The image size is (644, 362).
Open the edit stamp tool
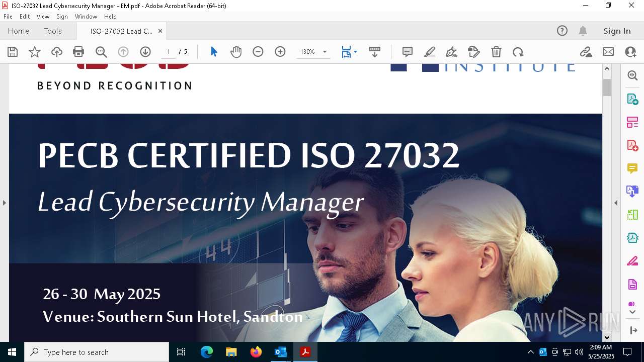[x=474, y=52]
